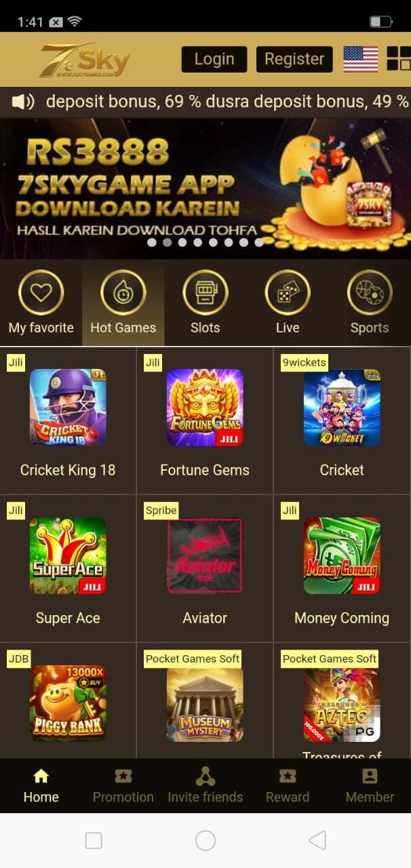Select the first banner carousel dot

point(152,242)
